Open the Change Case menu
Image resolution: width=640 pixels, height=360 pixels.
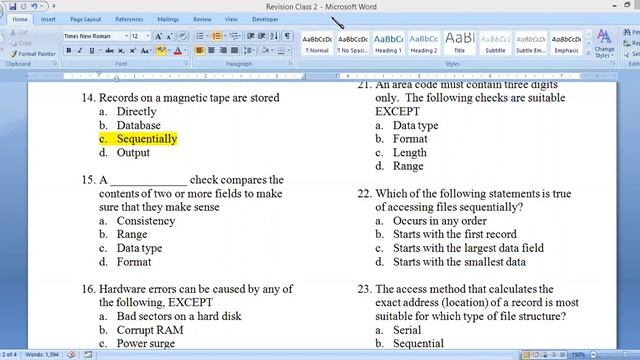145,51
